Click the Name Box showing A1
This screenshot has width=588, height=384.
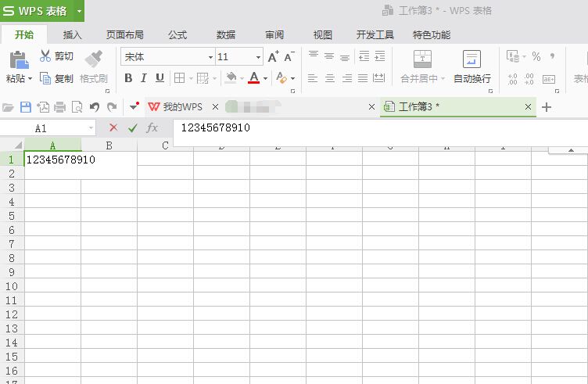(48, 128)
